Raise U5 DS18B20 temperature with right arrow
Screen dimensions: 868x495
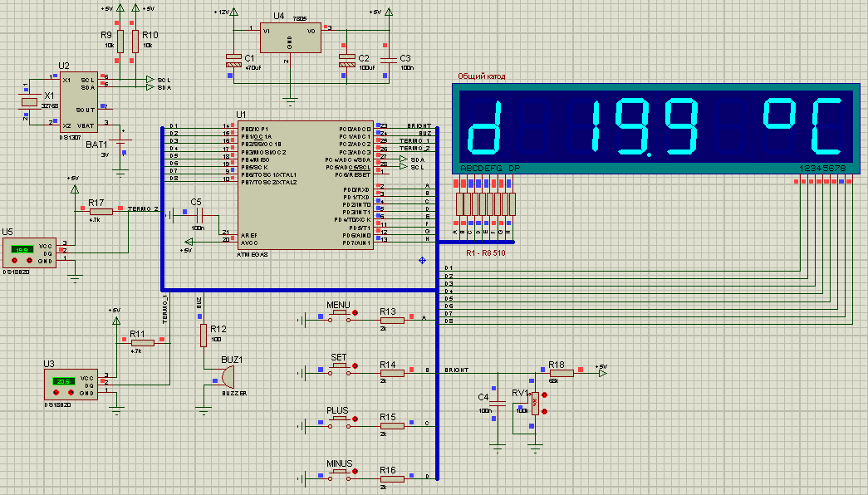tap(28, 258)
